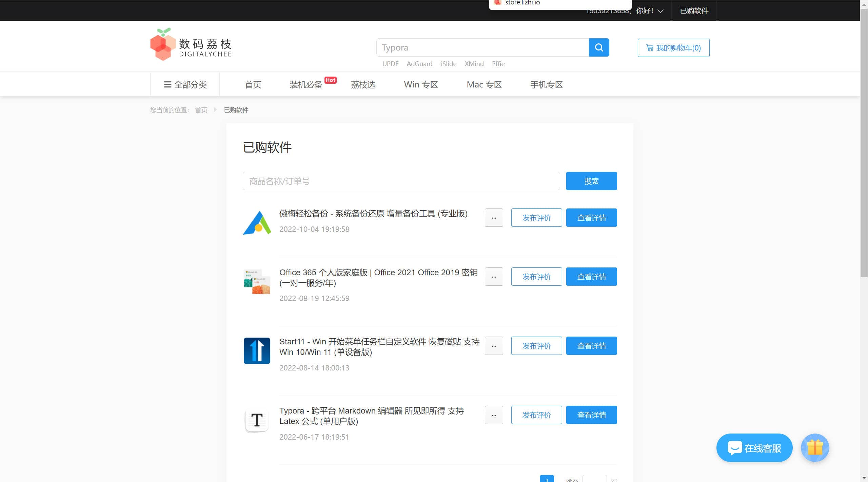Click the 首页 breadcrumb link

201,110
